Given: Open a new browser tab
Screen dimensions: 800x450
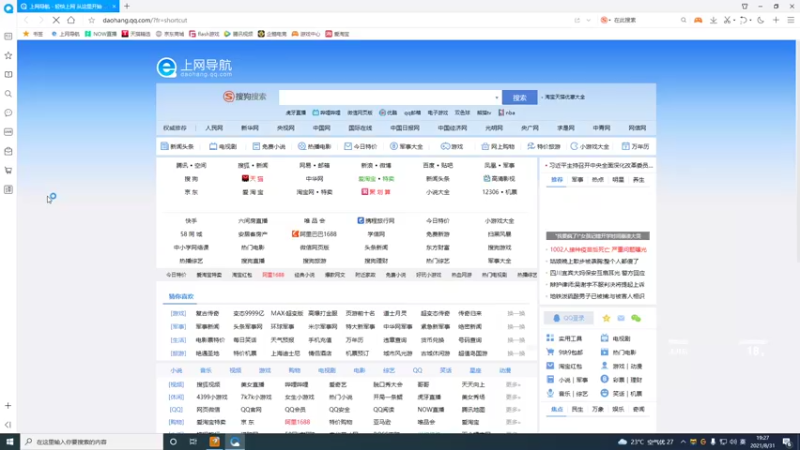Looking at the screenshot, I should pyautogui.click(x=127, y=6).
